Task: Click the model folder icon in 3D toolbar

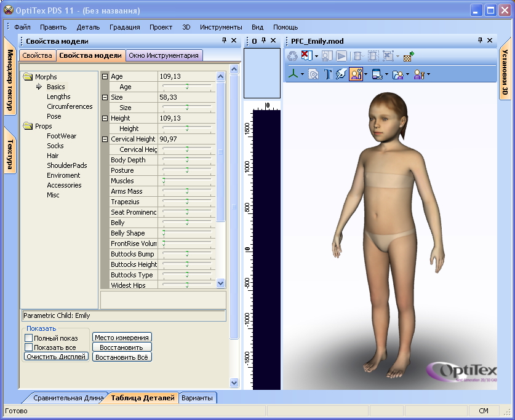Action: (x=397, y=74)
